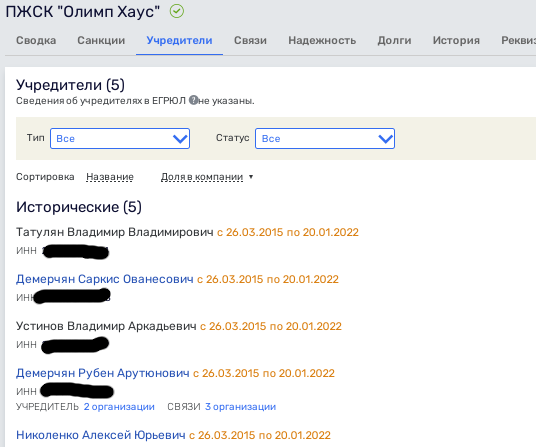The width and height of the screenshot is (536, 447).
Task: Open Демерчян Саркис Ованесович profile link
Action: pyautogui.click(x=105, y=279)
